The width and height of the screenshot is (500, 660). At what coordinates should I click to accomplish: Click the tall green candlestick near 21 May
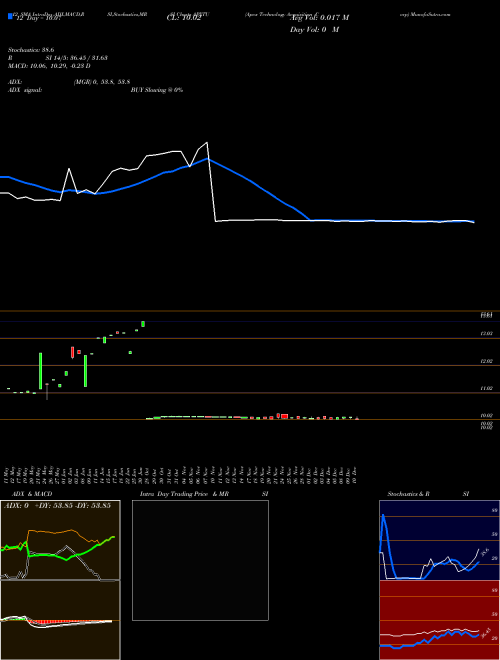(x=40, y=371)
